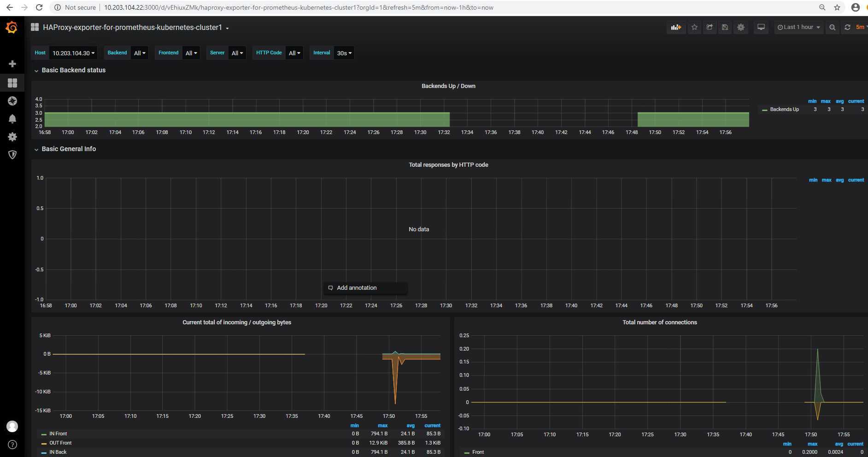Toggle the Front connections legend series
Screen dimensions: 868x457
[478, 452]
